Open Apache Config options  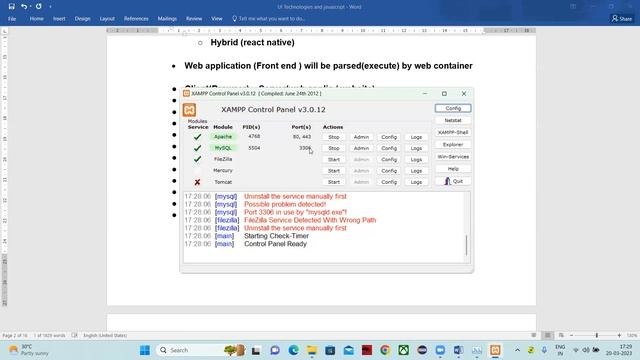389,137
